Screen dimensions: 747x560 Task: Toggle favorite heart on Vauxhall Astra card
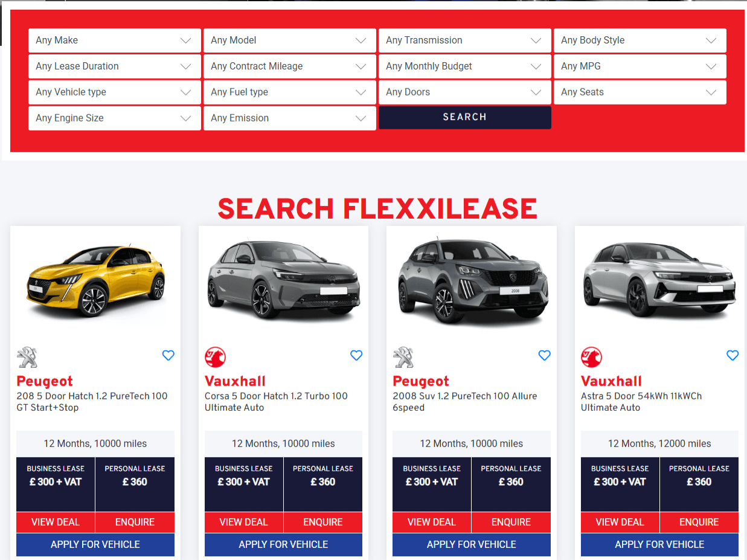tap(733, 355)
